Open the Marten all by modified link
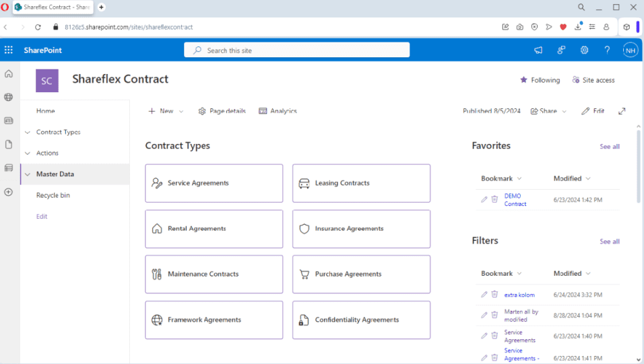The image size is (644, 364). pyautogui.click(x=521, y=316)
